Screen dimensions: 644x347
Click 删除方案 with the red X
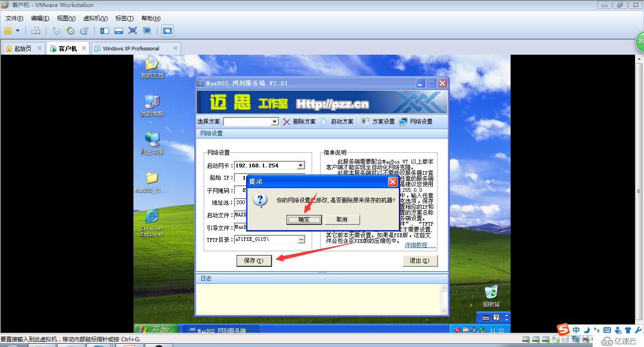coord(299,122)
